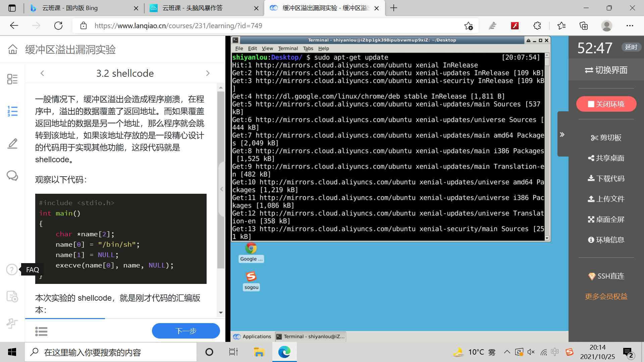The height and width of the screenshot is (362, 644).
Task: Click the FAQ question mark icon
Action: [12, 269]
